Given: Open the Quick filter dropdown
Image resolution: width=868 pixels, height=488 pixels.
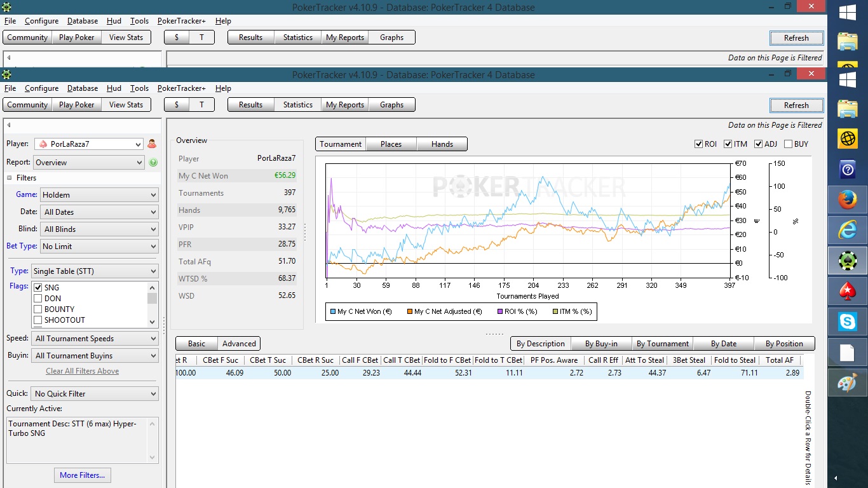Looking at the screenshot, I should coord(95,394).
